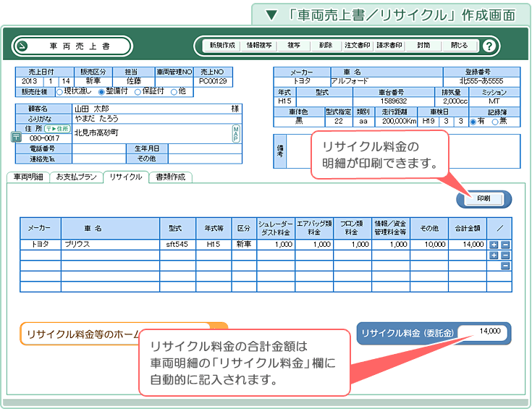This screenshot has height=409, width=532.
Task: Click the 車体色 field showing 黒
Action: pyautogui.click(x=299, y=121)
